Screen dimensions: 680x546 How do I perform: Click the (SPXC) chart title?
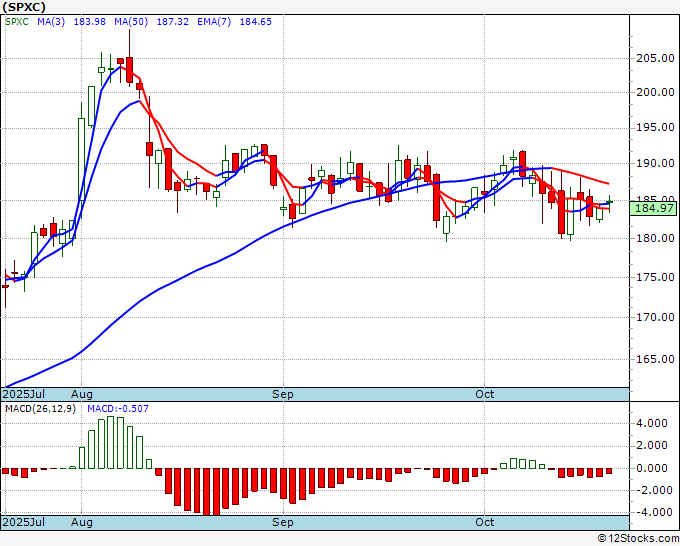(23, 7)
